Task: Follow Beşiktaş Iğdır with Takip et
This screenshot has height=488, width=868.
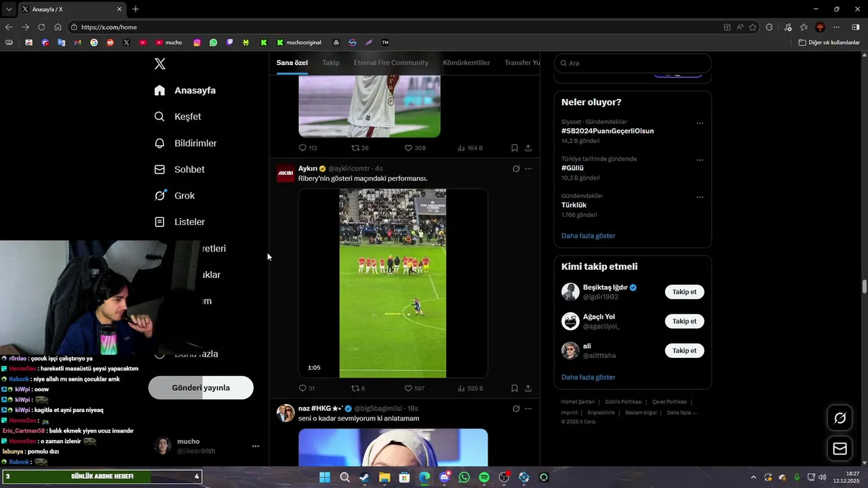Action: coord(684,292)
